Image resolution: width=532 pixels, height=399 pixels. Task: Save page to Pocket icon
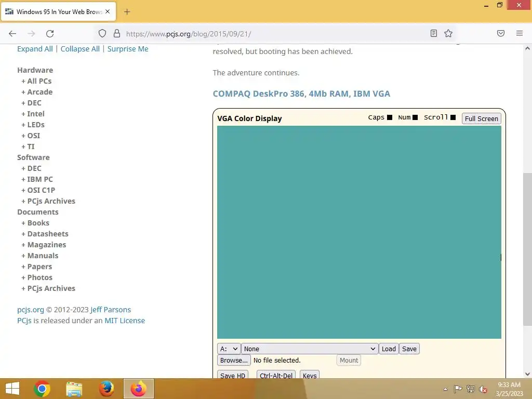pos(501,33)
